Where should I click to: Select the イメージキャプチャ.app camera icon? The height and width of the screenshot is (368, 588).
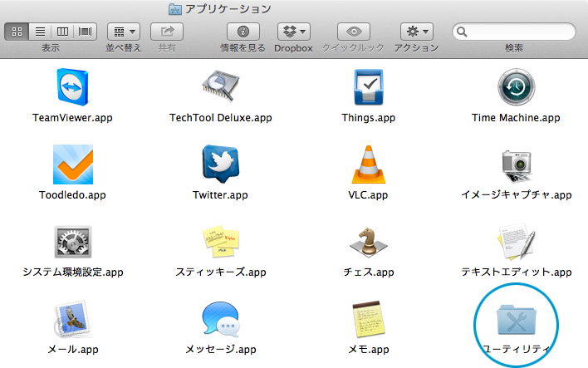click(x=516, y=165)
